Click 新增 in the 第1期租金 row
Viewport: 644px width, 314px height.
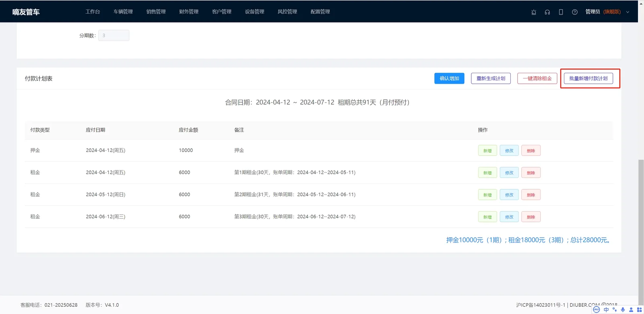[x=487, y=173]
